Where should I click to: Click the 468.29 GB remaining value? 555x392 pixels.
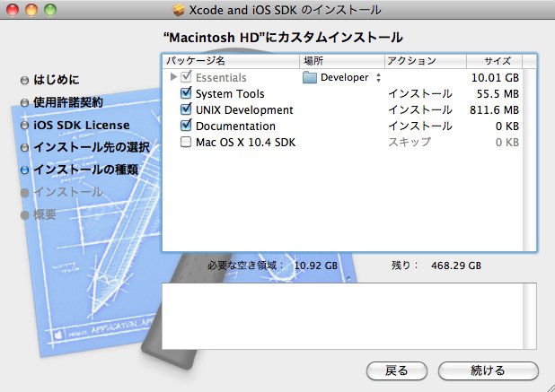[x=456, y=266]
